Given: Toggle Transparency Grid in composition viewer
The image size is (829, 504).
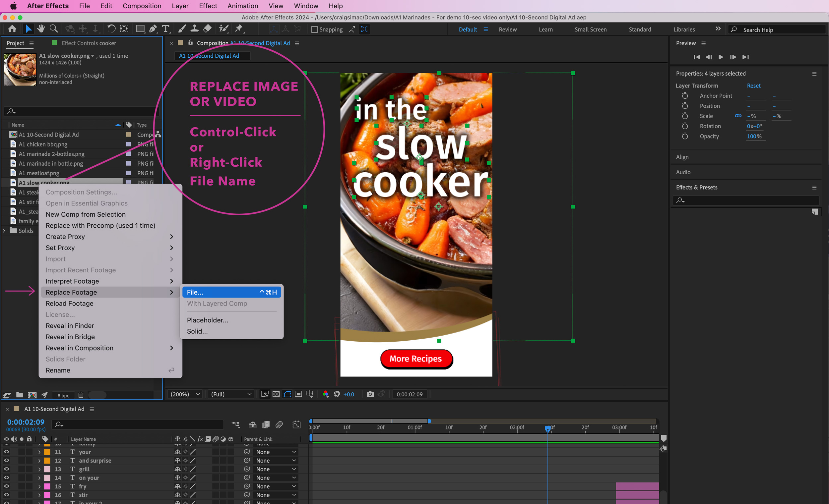Looking at the screenshot, I should tap(276, 394).
